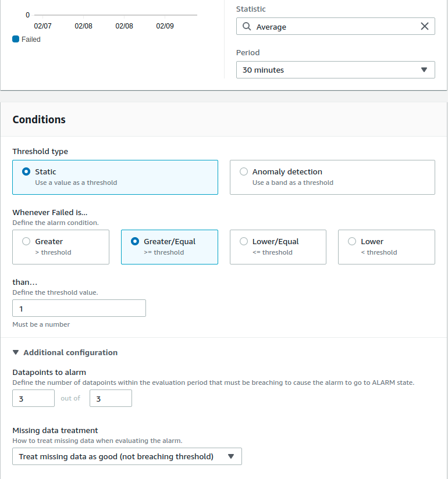
Task: Click the Failed metric legend label
Action: click(31, 40)
